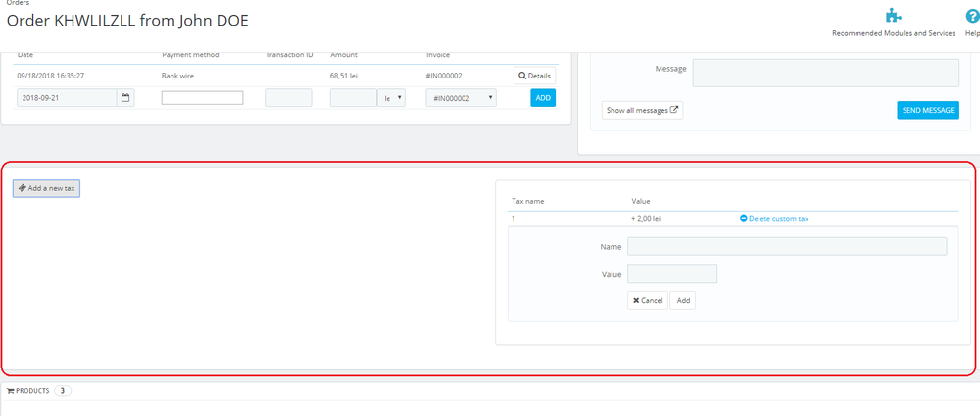Focus the tax Value input field
Screen dimensions: 980x416
click(x=672, y=274)
